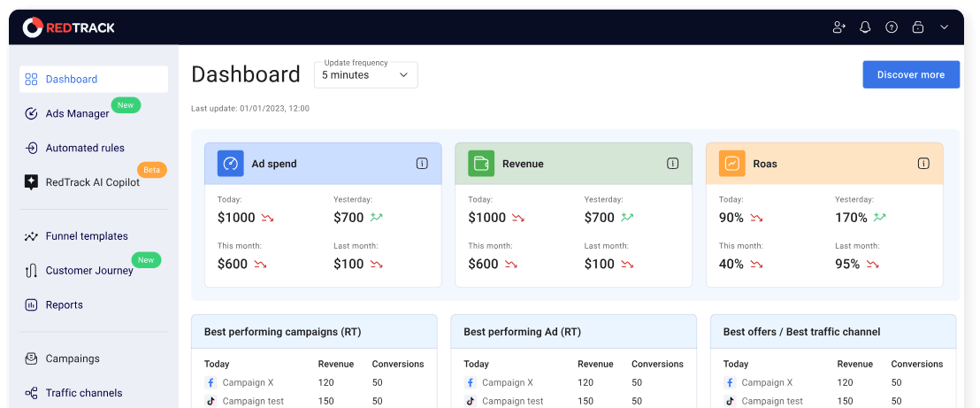Click Revenue column in Best offers card

(x=855, y=364)
